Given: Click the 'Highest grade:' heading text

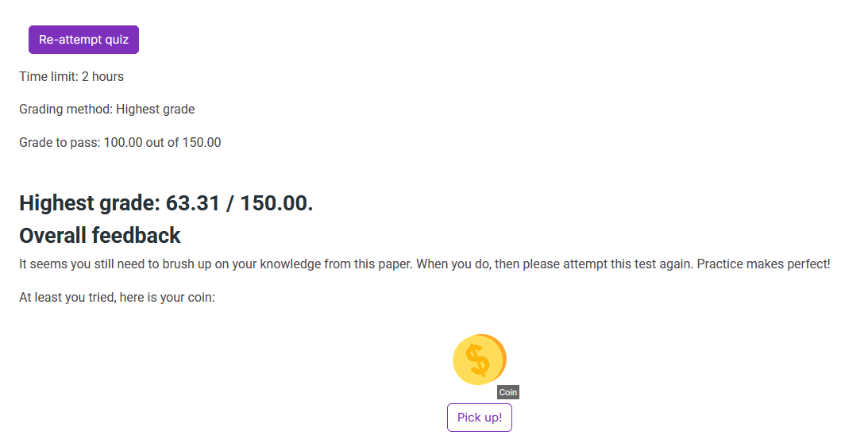Looking at the screenshot, I should (89, 203).
